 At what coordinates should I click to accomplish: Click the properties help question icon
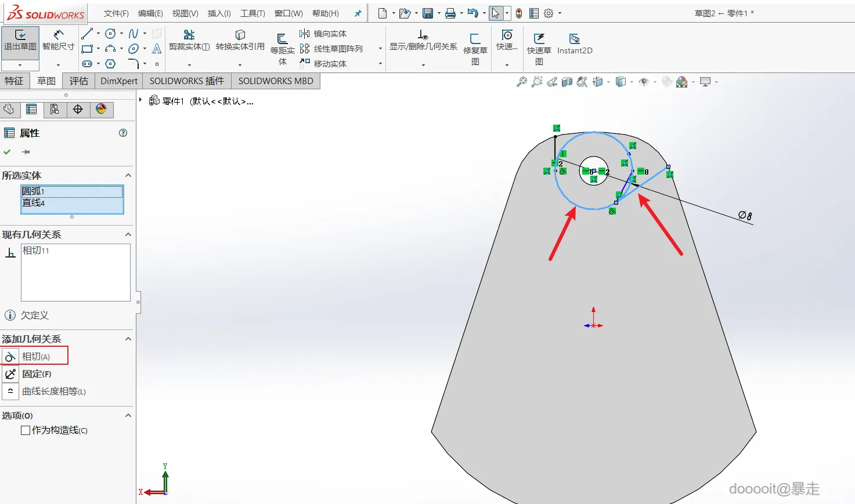pos(123,133)
